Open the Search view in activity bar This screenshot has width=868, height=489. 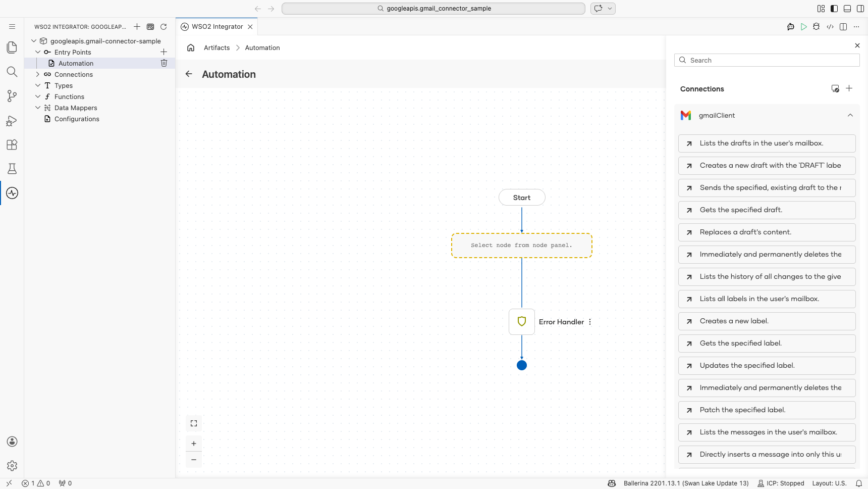12,72
